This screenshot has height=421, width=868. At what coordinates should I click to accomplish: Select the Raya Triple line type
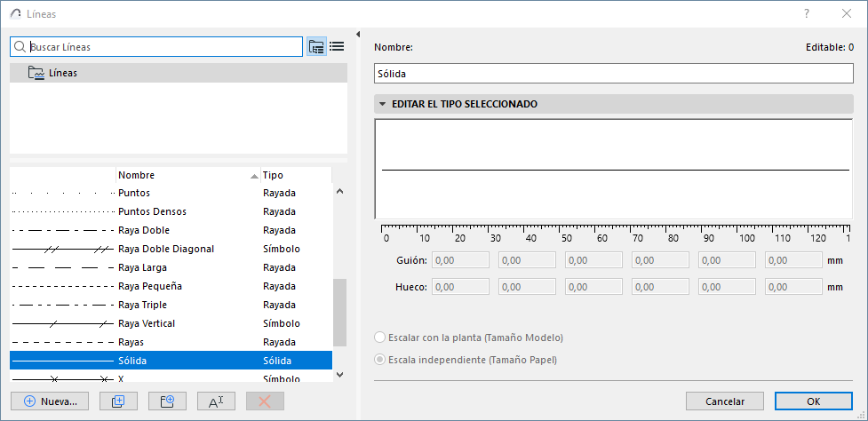tap(171, 305)
